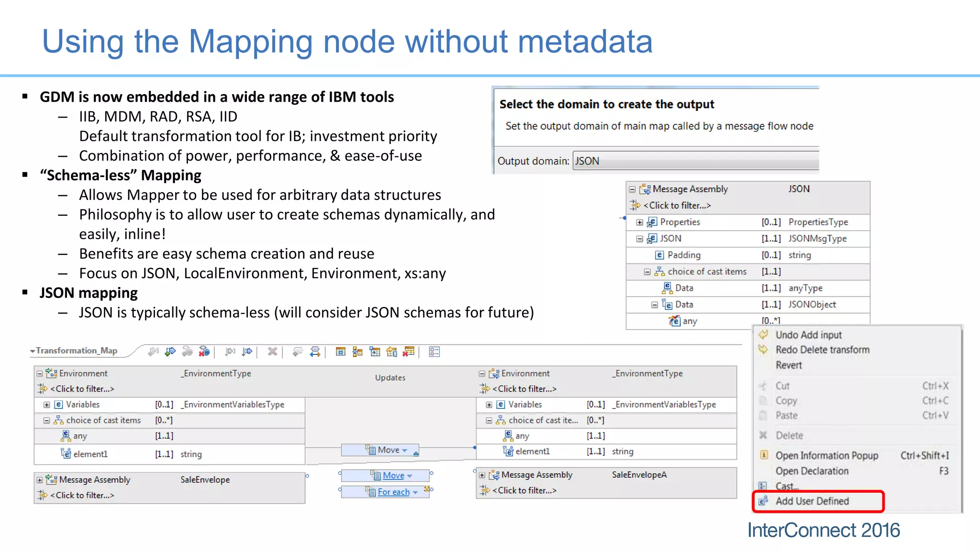Open the element1 Move transform dropdown
Viewport: 980px width, 551px height.
(405, 451)
